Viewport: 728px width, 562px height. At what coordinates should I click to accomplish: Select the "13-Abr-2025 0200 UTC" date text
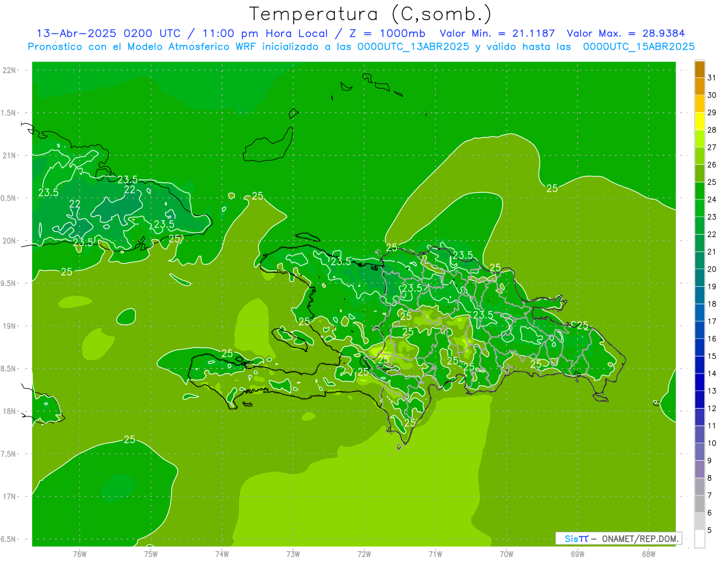[109, 33]
